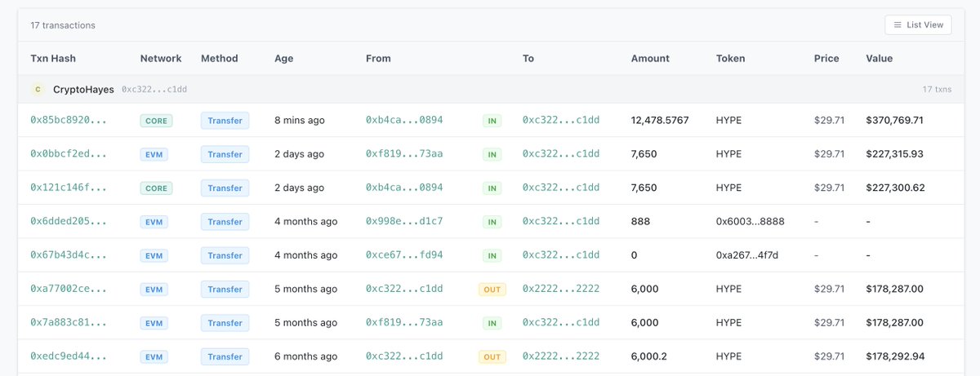Click the 17 transactions count label
Image resolution: width=980 pixels, height=376 pixels.
(x=63, y=25)
